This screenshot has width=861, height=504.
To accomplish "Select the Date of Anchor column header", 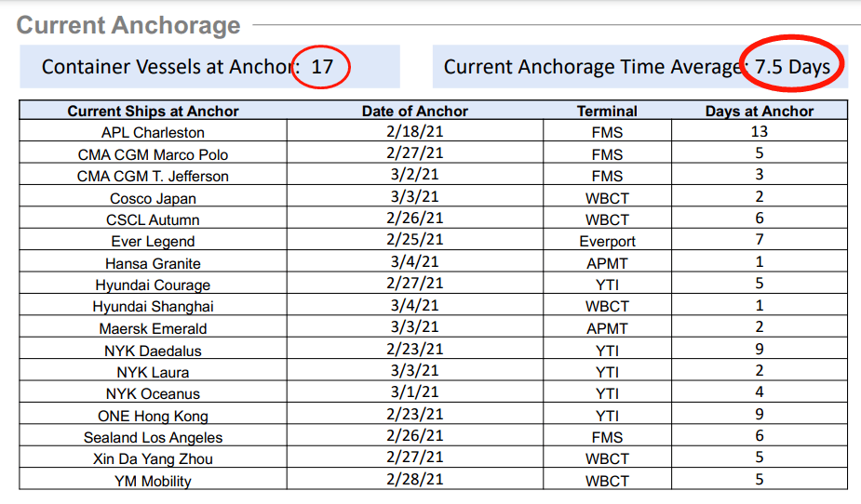I will [x=414, y=111].
